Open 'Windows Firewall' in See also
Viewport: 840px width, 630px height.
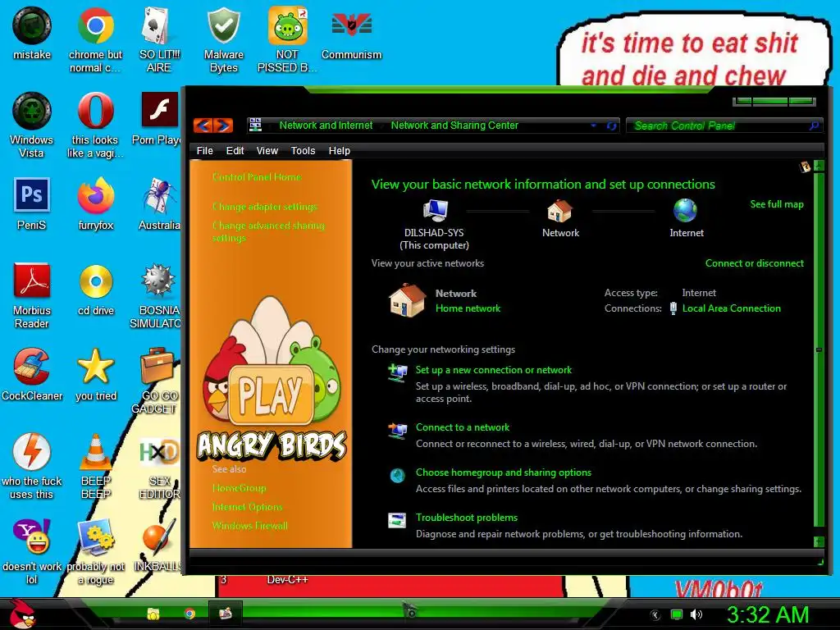click(x=249, y=526)
